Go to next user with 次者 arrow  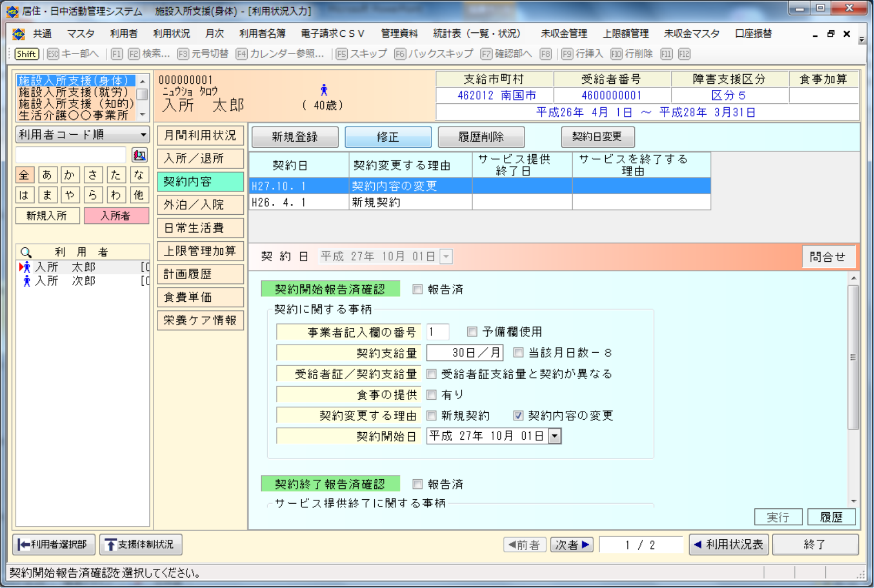pyautogui.click(x=572, y=545)
